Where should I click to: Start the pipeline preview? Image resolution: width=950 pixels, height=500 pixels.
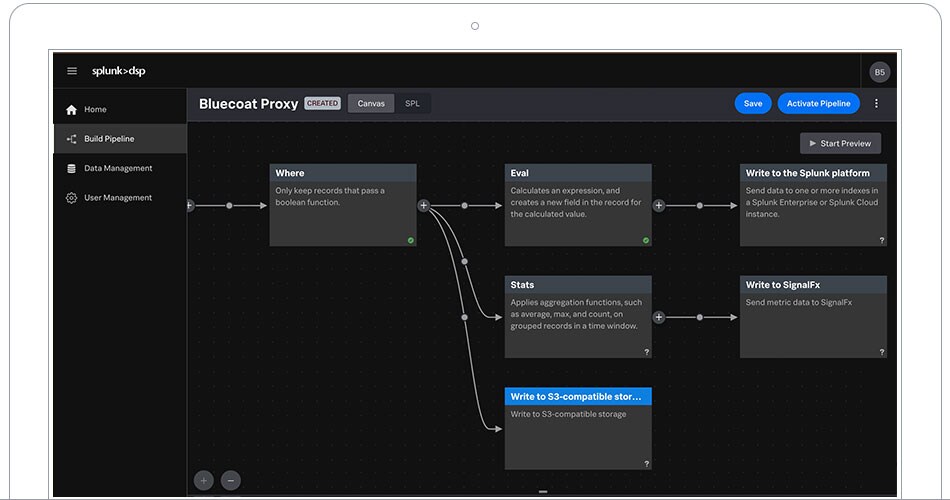click(x=840, y=144)
